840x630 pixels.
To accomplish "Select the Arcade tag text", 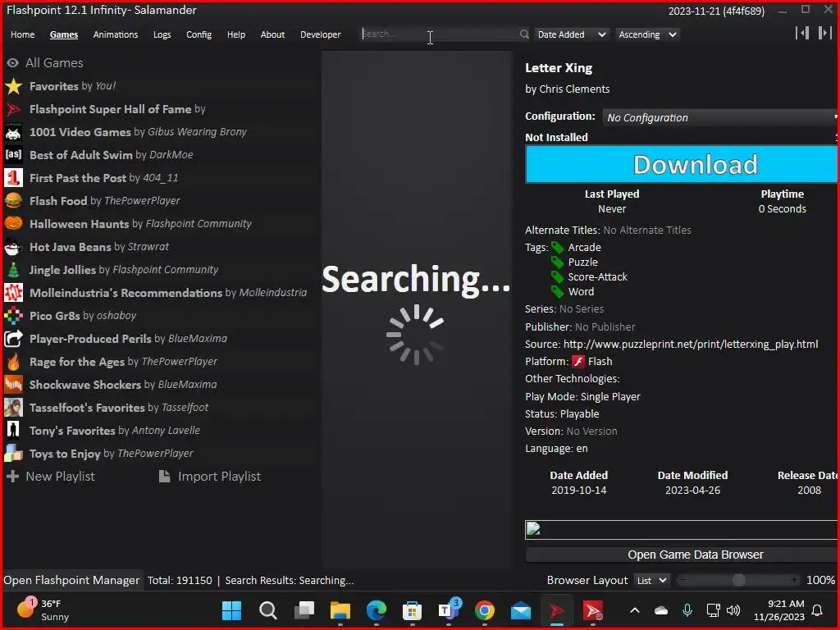I will point(584,248).
